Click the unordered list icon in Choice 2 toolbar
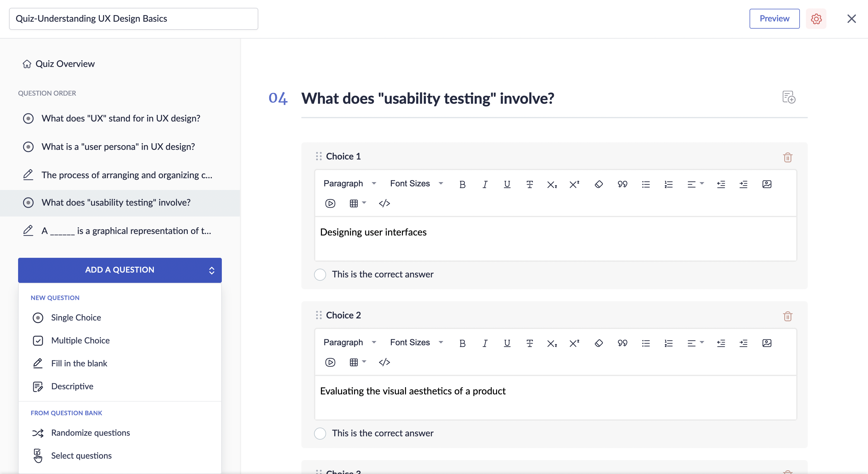 pos(646,343)
